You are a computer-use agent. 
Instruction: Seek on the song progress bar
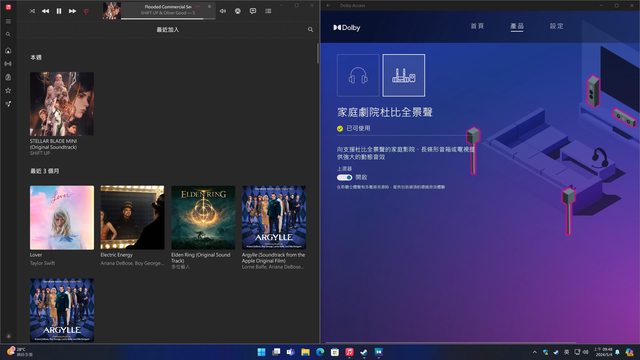(169, 19)
